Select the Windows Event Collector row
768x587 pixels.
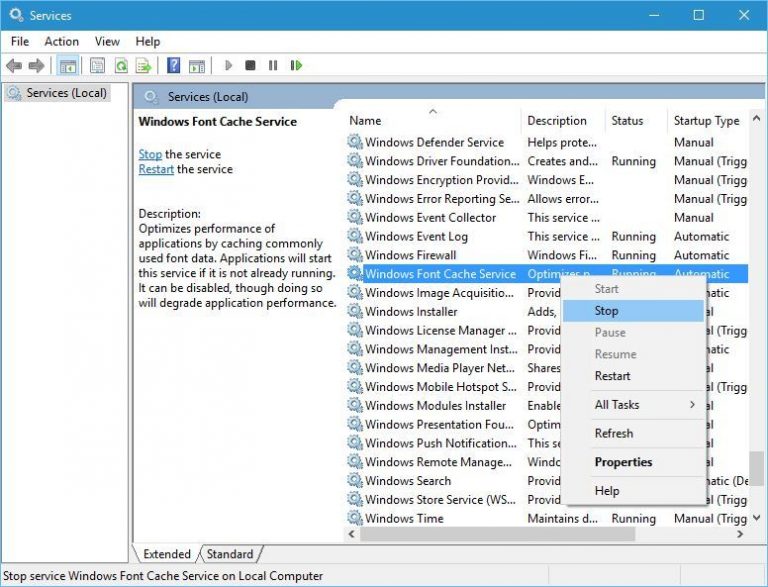pos(547,217)
